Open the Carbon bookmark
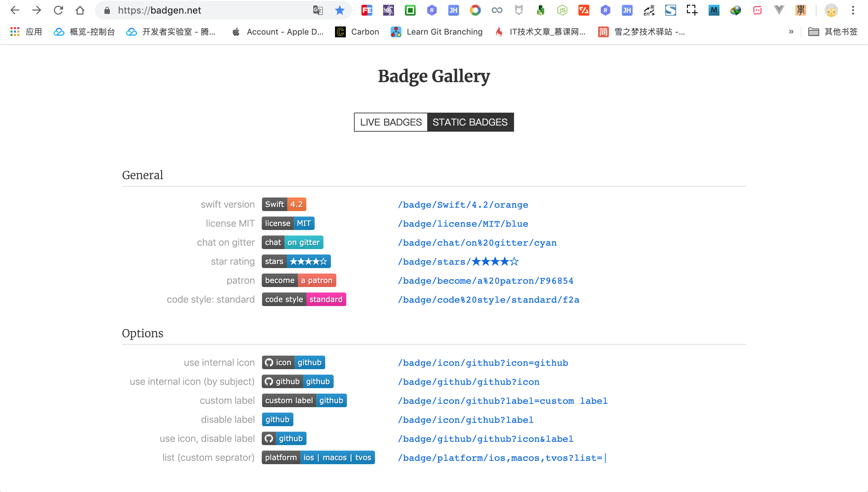Viewport: 868px width, 492px height. click(357, 32)
